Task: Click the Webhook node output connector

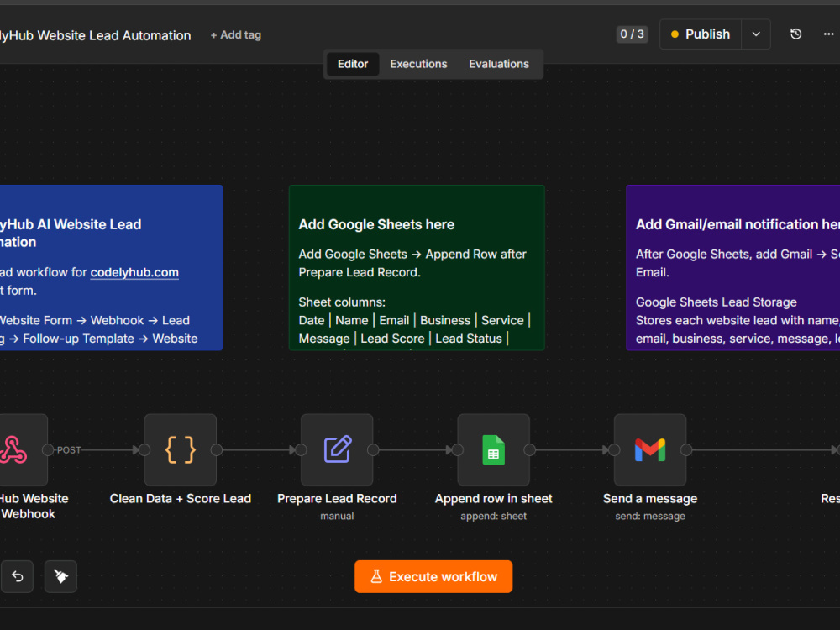Action: (x=48, y=450)
